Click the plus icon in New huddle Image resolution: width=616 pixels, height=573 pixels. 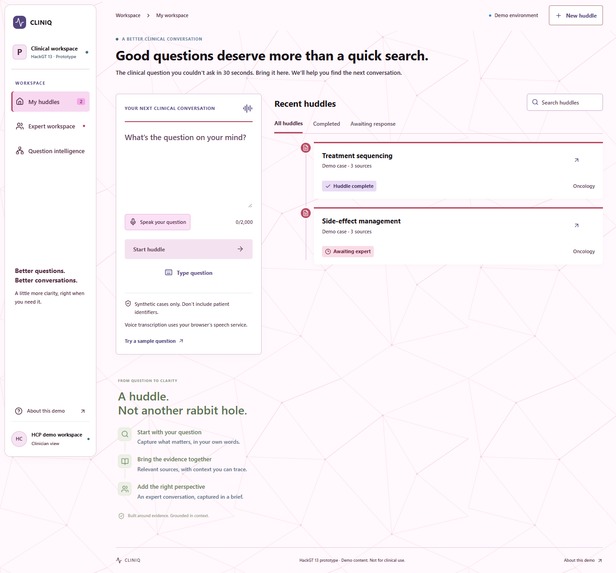tap(558, 15)
